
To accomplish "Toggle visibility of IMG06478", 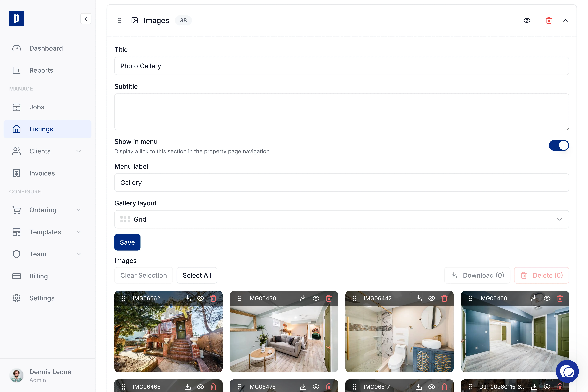I will tap(316, 387).
